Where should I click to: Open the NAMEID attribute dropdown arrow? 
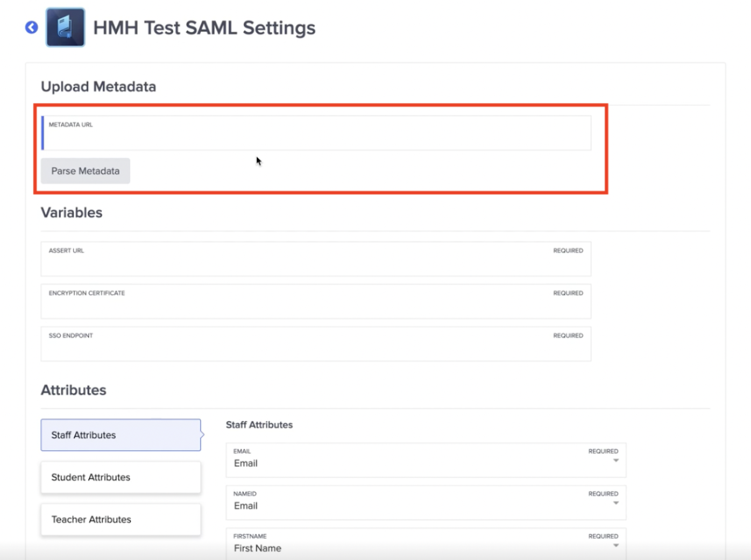pyautogui.click(x=615, y=504)
